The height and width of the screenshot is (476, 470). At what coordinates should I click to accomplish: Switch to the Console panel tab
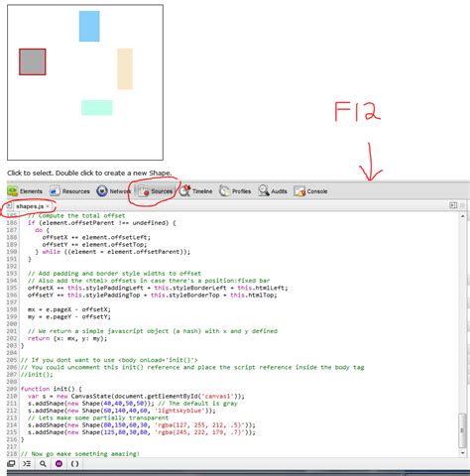point(310,191)
